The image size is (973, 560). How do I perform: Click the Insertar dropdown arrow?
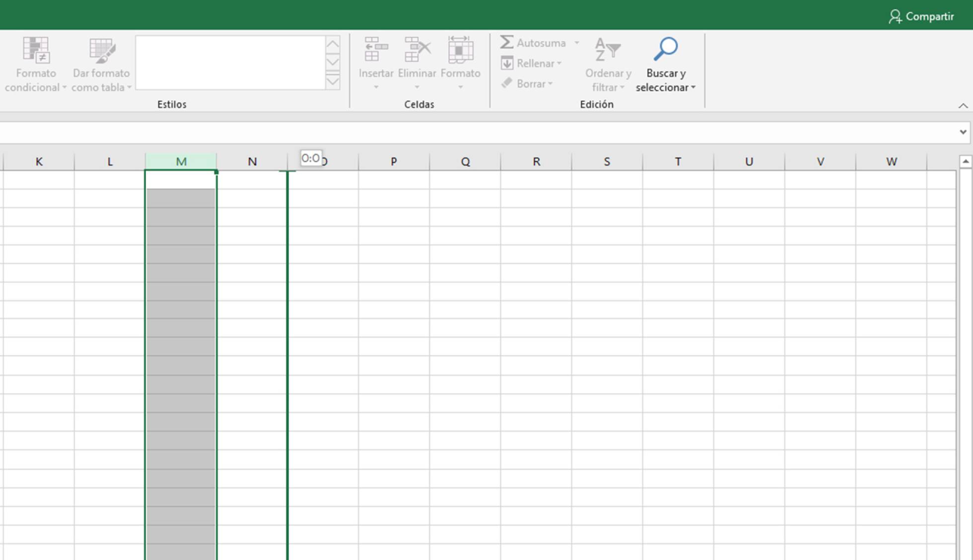pos(375,86)
